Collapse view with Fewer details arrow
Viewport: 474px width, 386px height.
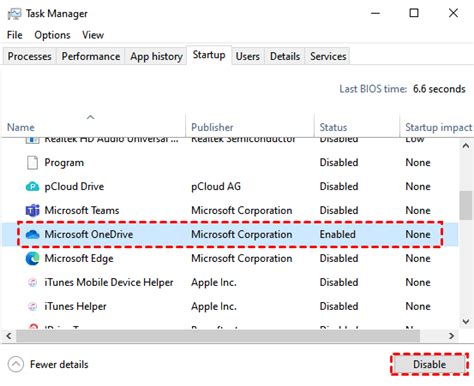pos(16,364)
